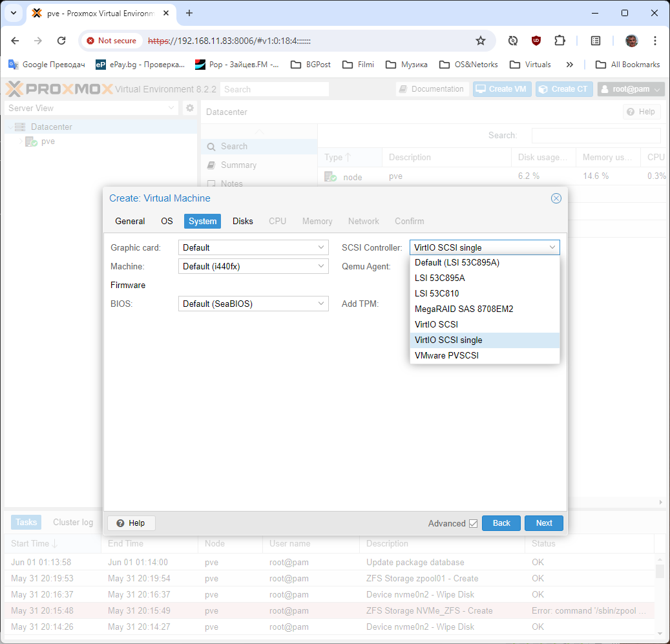Open the browser extensions puzzle icon
The height and width of the screenshot is (644, 670).
tap(560, 41)
